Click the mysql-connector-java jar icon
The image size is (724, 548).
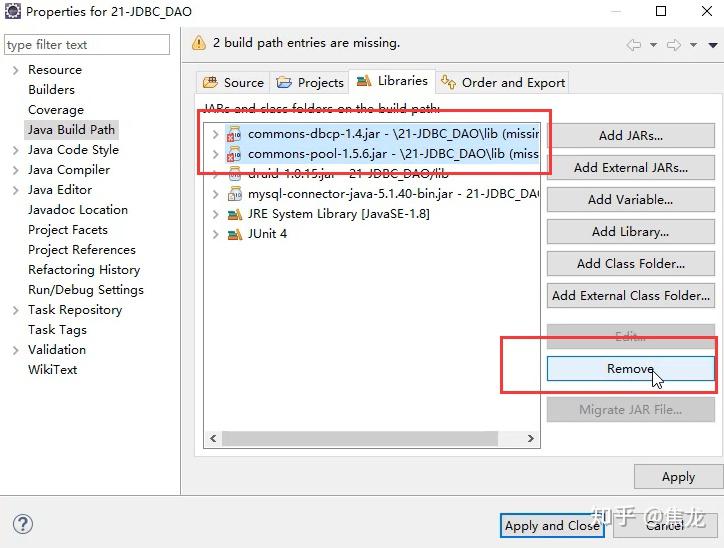[x=235, y=194]
